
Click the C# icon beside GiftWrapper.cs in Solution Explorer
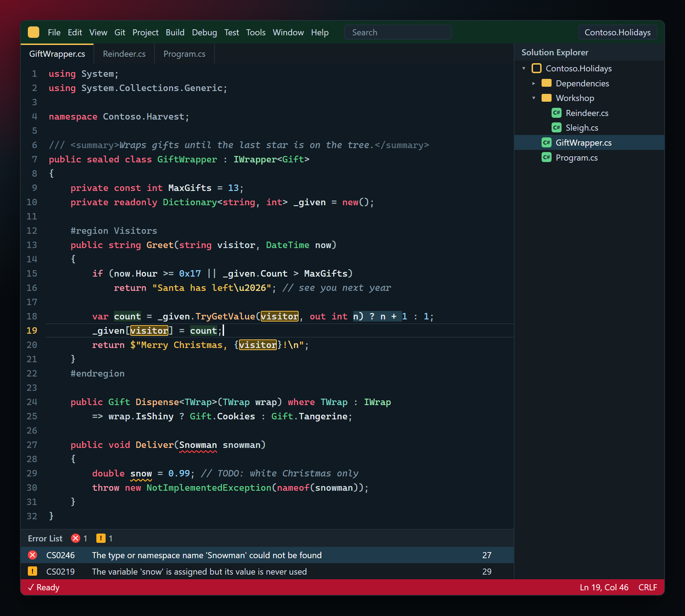pyautogui.click(x=546, y=142)
